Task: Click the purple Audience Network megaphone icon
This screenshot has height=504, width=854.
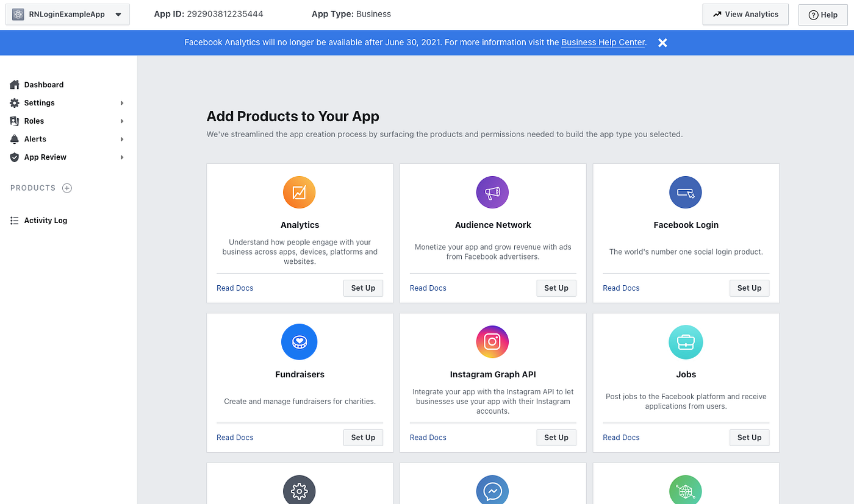Action: tap(492, 193)
